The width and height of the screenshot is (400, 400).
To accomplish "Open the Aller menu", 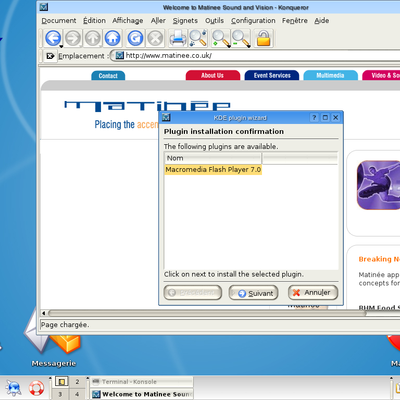I will (x=158, y=21).
